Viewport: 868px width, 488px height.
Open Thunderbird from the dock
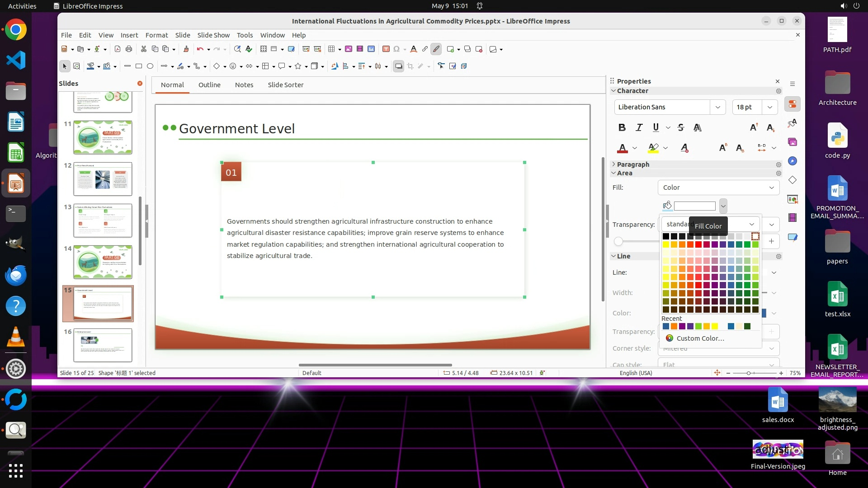16,275
